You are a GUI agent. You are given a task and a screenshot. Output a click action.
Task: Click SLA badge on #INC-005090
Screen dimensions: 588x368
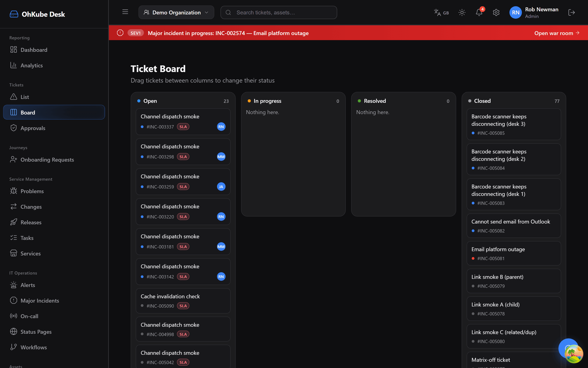(x=183, y=306)
